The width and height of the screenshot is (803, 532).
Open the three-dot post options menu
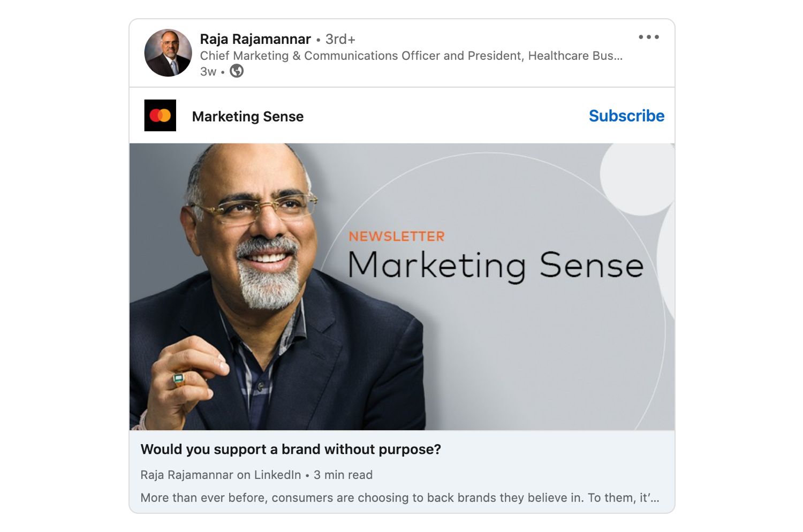pos(648,37)
